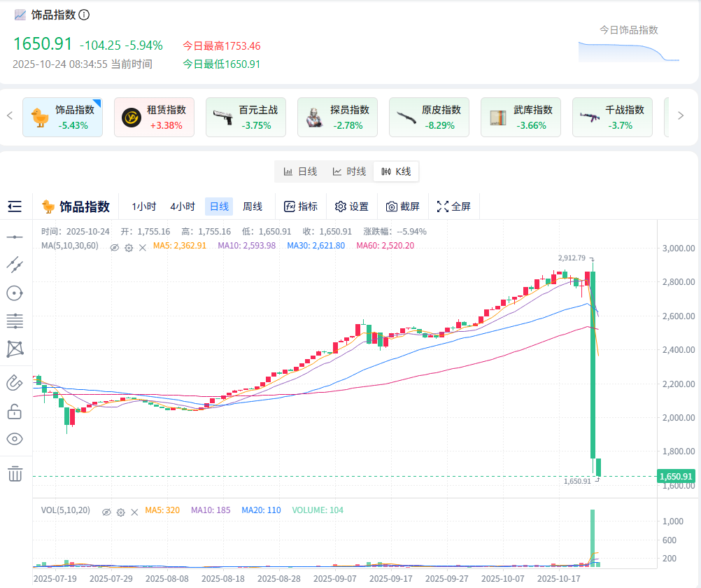701x588 pixels.
Task: Toggle VOL indicator visibility with its eye icon
Action: coord(106,512)
